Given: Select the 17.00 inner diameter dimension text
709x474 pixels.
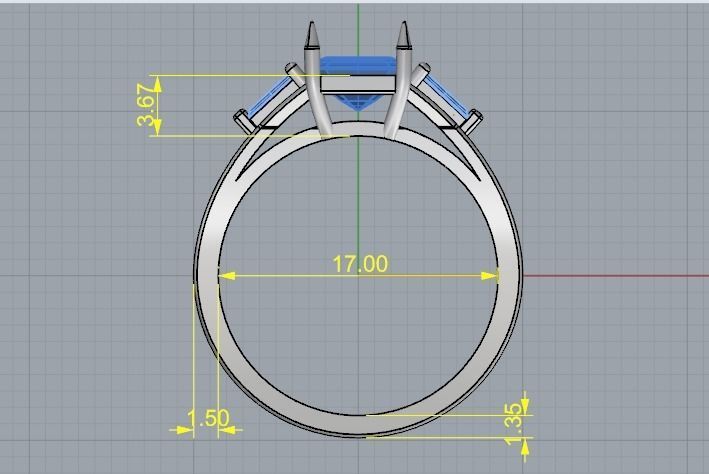Looking at the screenshot, I should (x=360, y=264).
